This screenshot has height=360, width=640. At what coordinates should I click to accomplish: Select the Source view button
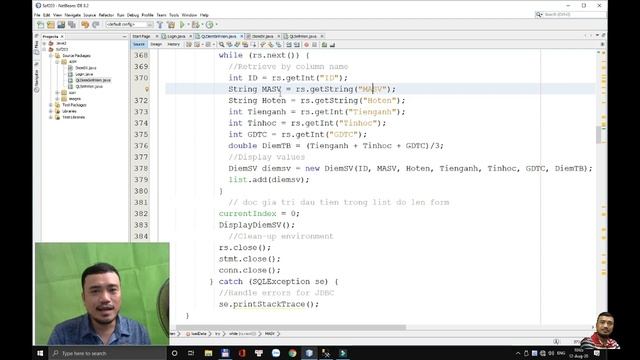[x=139, y=44]
